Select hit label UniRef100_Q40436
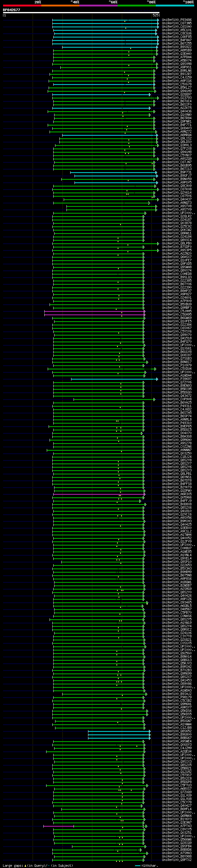 177,111
